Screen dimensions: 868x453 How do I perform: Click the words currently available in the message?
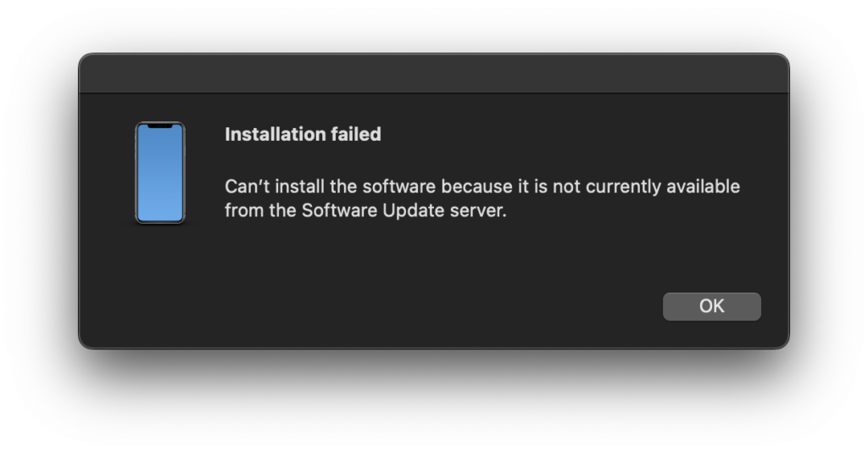click(663, 187)
